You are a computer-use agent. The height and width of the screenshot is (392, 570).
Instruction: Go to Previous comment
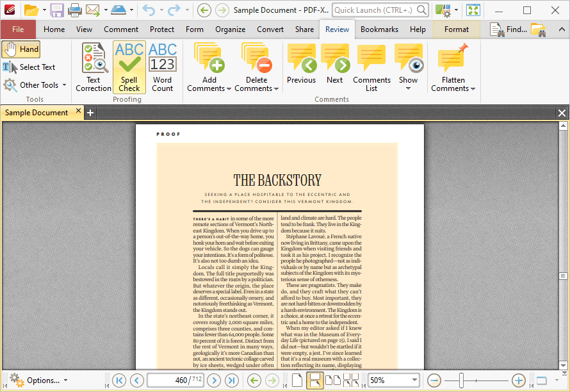pos(302,64)
